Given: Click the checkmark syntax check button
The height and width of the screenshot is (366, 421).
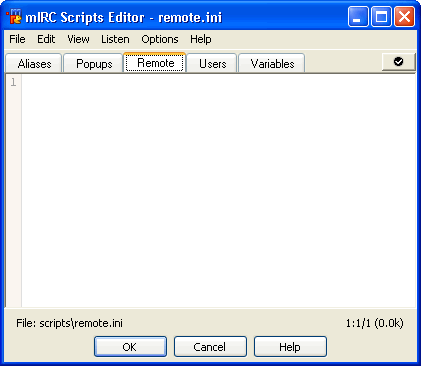Looking at the screenshot, I should tap(399, 62).
